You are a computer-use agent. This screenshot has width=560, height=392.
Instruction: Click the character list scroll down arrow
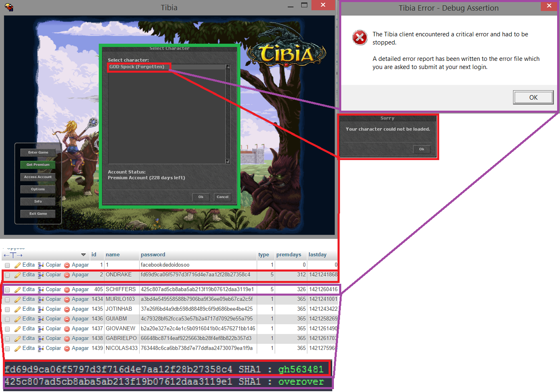tap(228, 161)
